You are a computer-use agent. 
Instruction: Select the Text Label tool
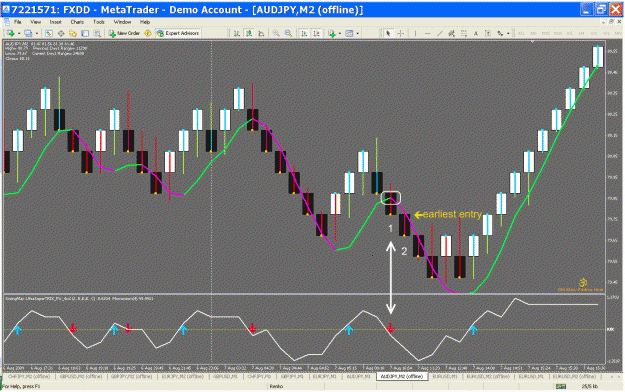(x=488, y=33)
